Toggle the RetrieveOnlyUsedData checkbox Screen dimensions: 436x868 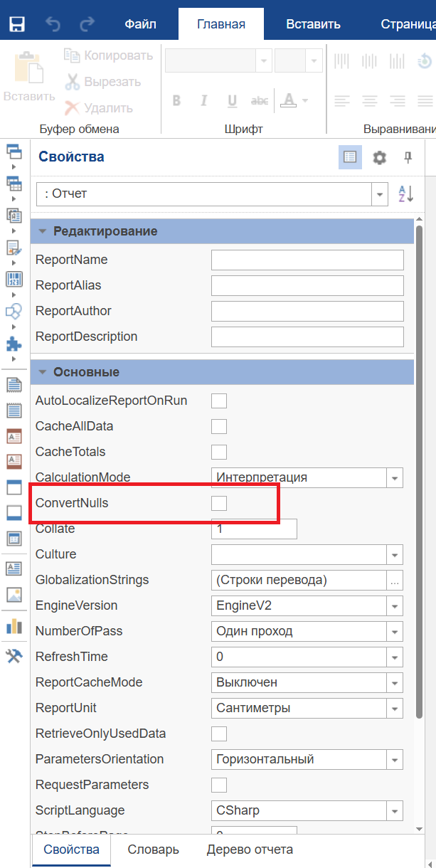219,734
